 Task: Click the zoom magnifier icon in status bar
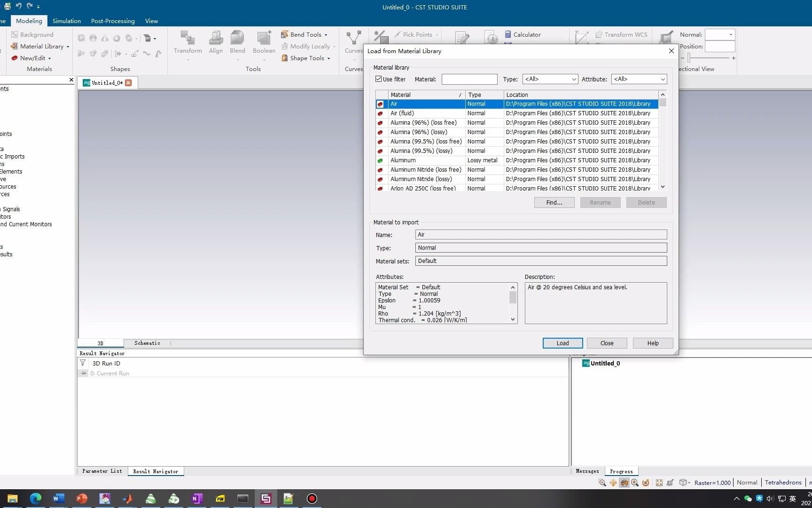(x=602, y=483)
